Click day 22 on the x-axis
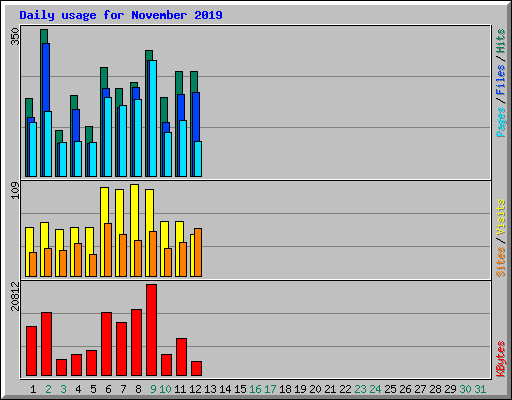 (345, 389)
